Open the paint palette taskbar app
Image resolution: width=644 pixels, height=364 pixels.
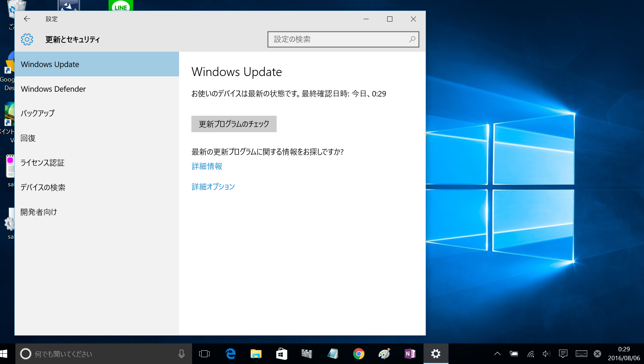click(384, 354)
